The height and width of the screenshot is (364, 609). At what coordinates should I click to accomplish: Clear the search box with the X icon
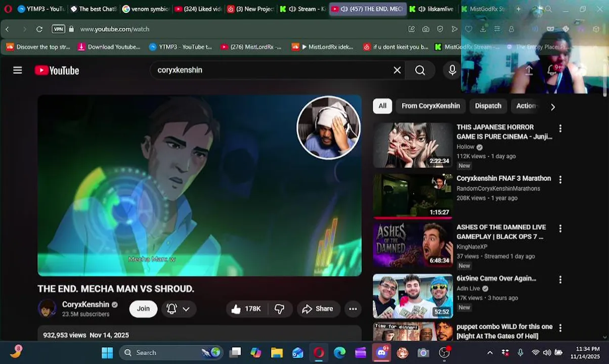(397, 70)
